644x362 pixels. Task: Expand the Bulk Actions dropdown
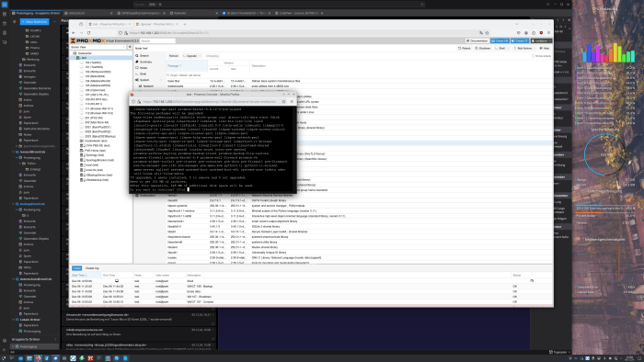[x=523, y=49]
